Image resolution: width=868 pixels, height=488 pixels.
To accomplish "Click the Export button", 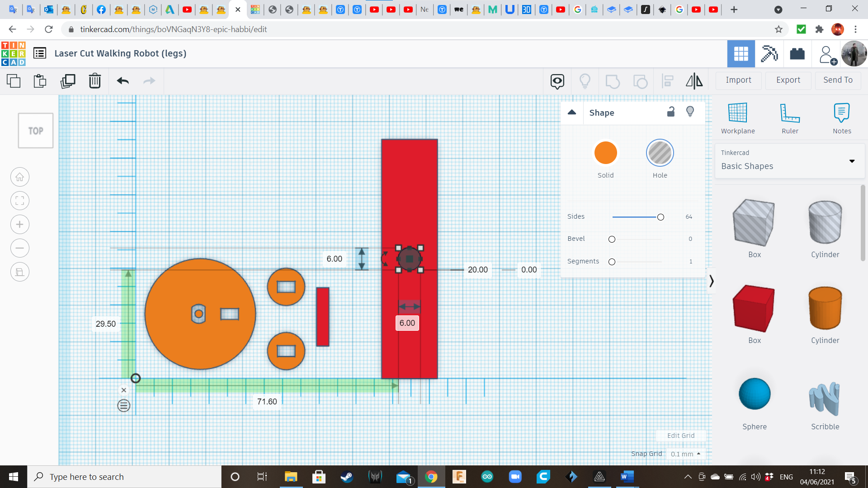I will coord(788,80).
